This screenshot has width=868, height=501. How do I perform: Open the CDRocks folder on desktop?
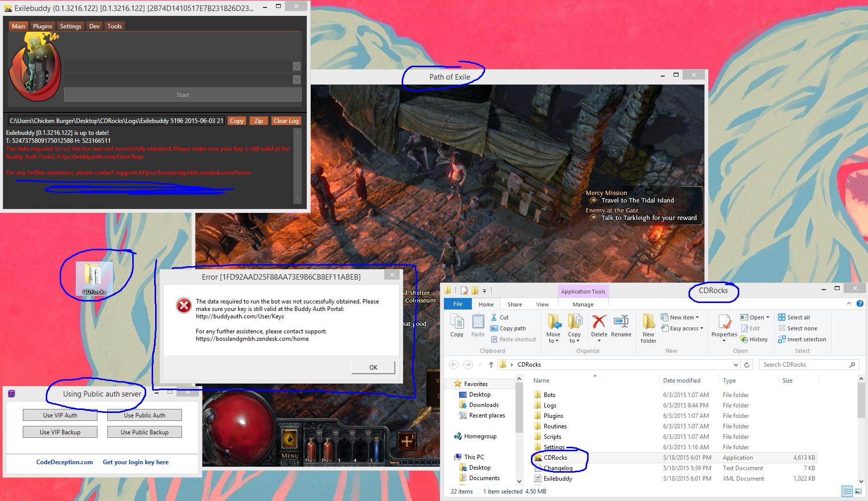click(94, 278)
